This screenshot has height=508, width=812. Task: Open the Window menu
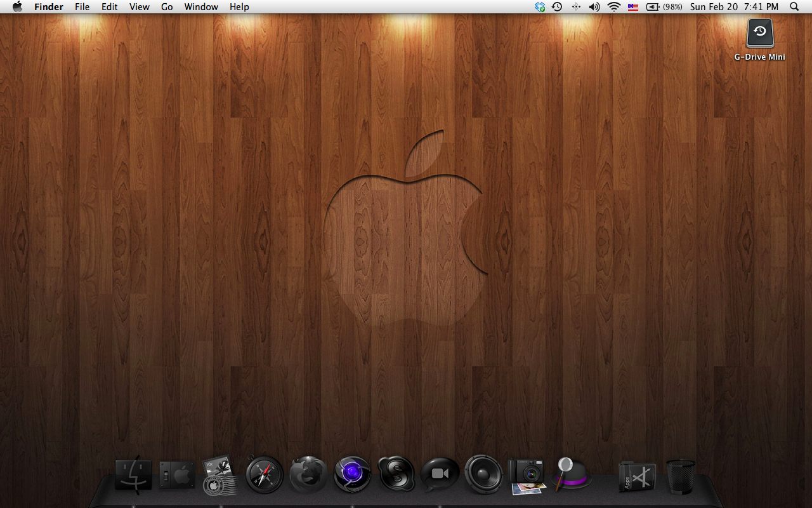click(x=201, y=7)
